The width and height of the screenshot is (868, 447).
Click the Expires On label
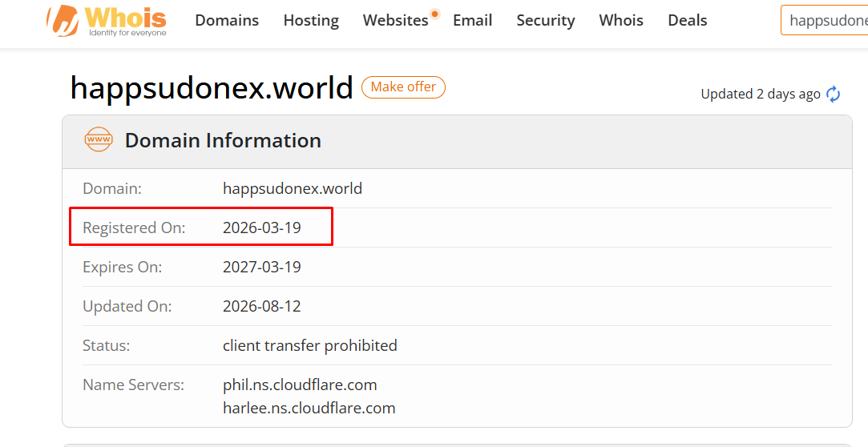(123, 268)
